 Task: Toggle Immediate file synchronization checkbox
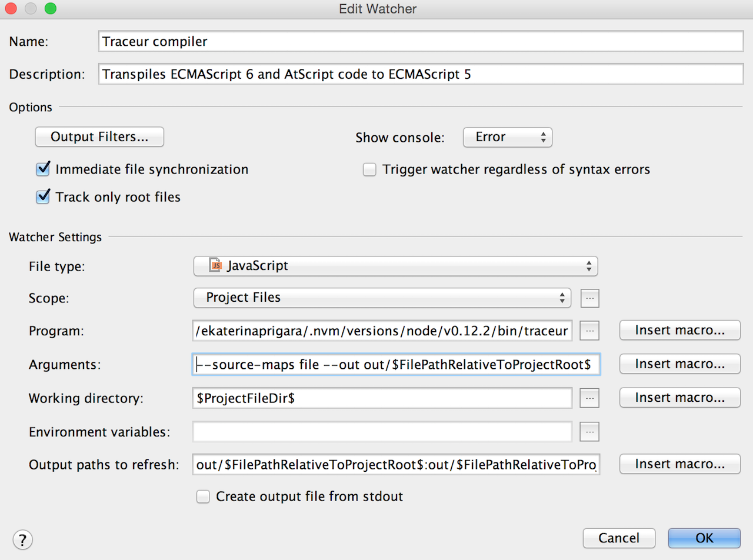tap(43, 169)
